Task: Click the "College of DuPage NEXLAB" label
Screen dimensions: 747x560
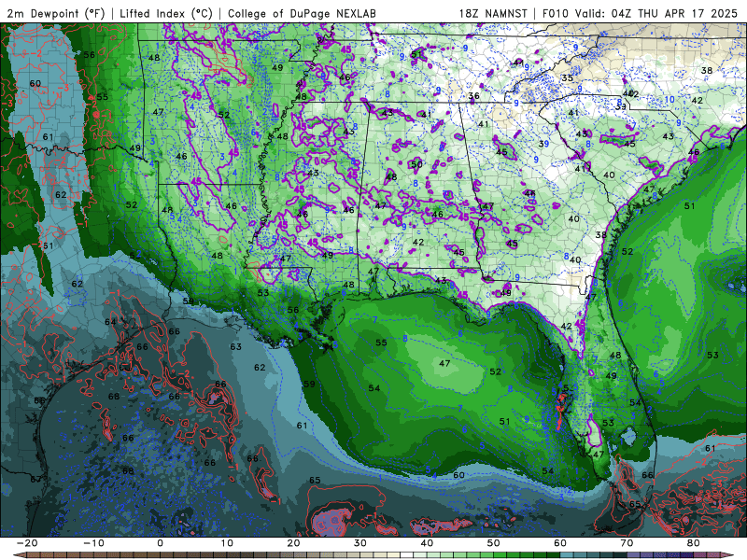Action: click(x=302, y=14)
